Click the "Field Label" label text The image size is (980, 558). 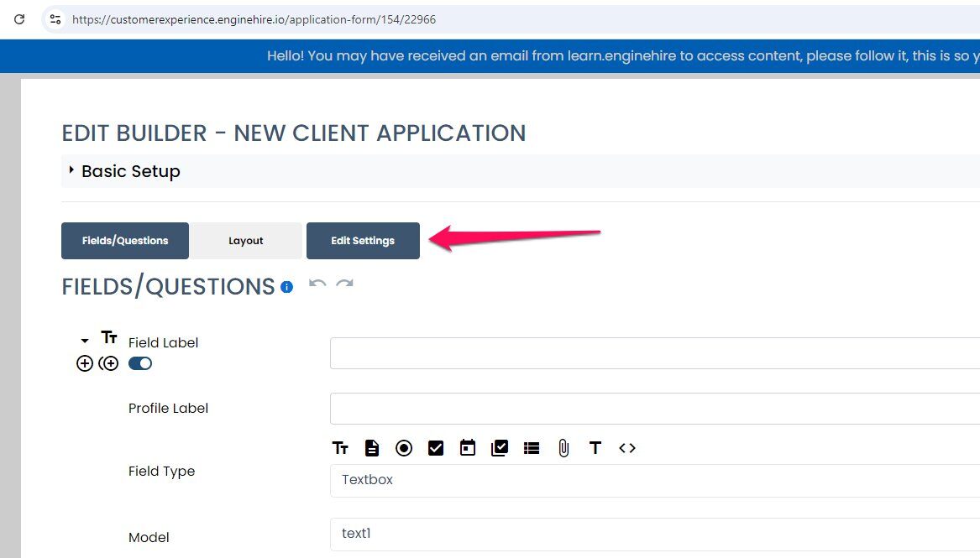pos(163,342)
